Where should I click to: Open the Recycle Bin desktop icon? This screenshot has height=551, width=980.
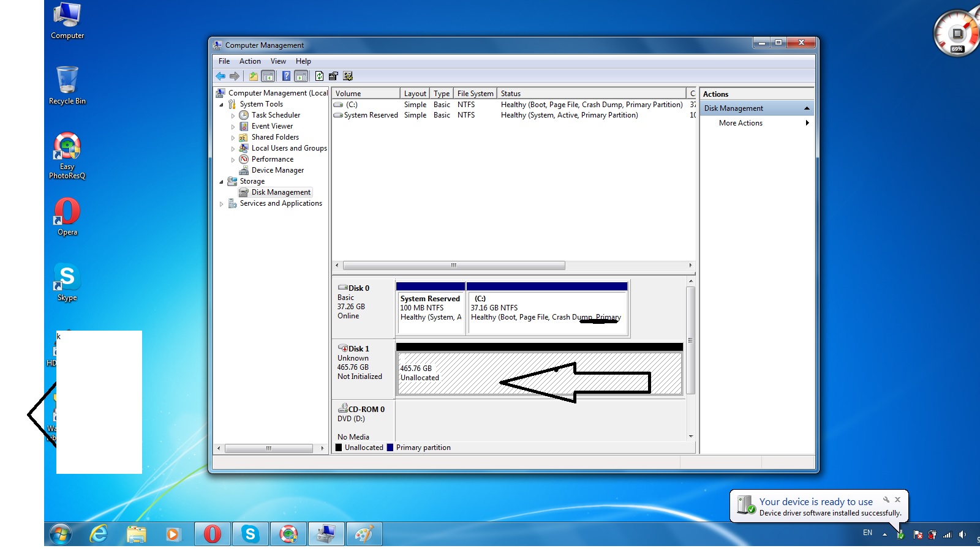click(67, 85)
